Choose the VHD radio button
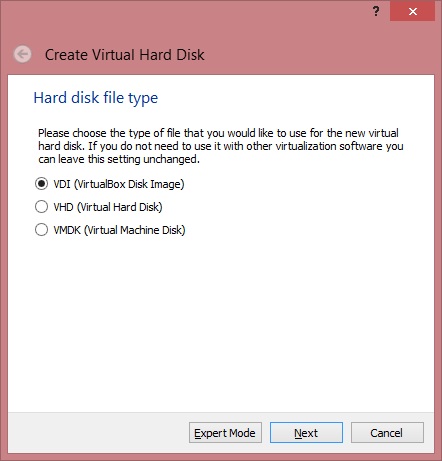The image size is (442, 461). [41, 207]
